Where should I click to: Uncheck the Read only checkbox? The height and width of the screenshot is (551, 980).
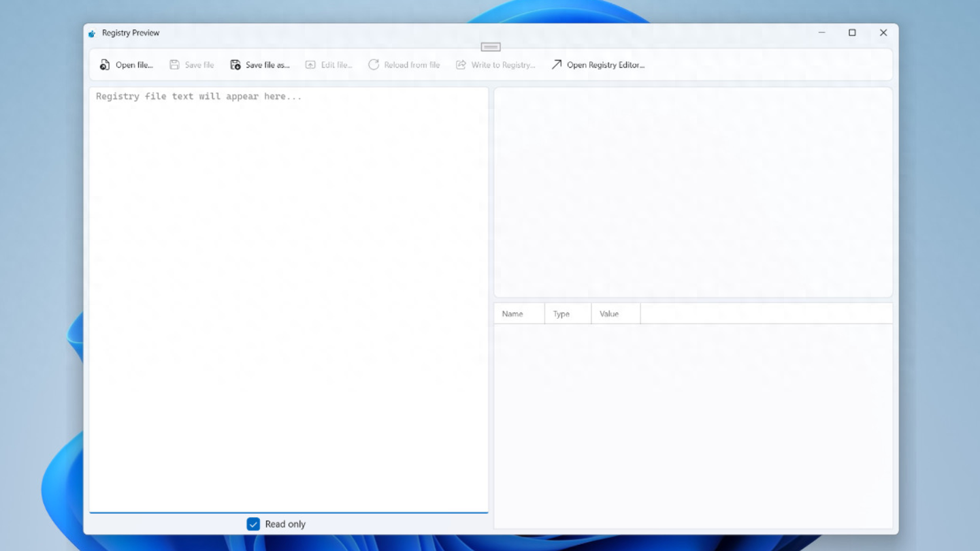click(x=253, y=524)
